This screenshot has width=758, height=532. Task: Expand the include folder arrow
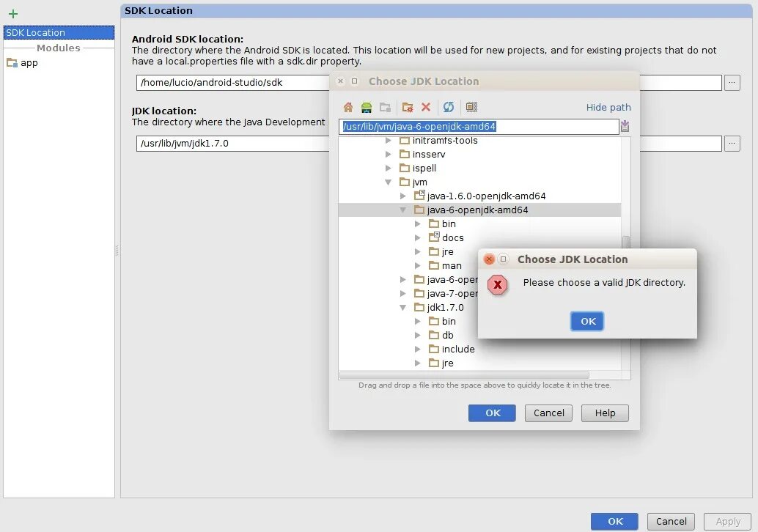coord(418,349)
